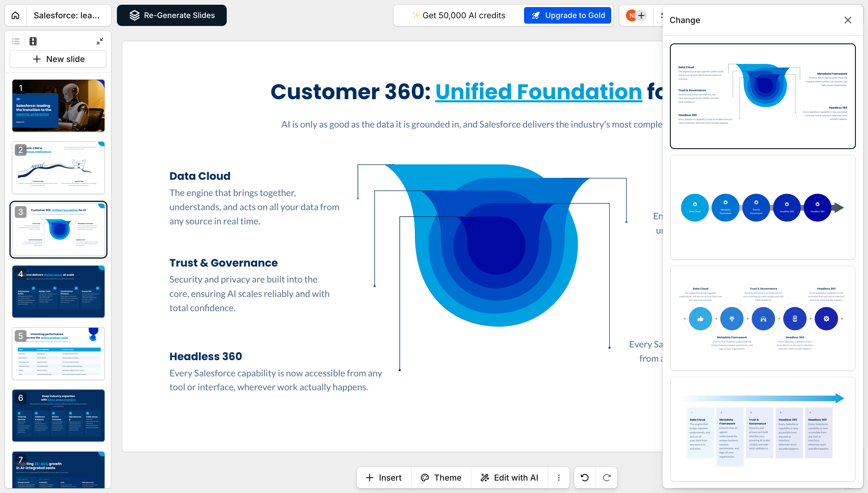Viewport: 868px width, 493px height.
Task: Open the three-dot more options menu
Action: (559, 477)
